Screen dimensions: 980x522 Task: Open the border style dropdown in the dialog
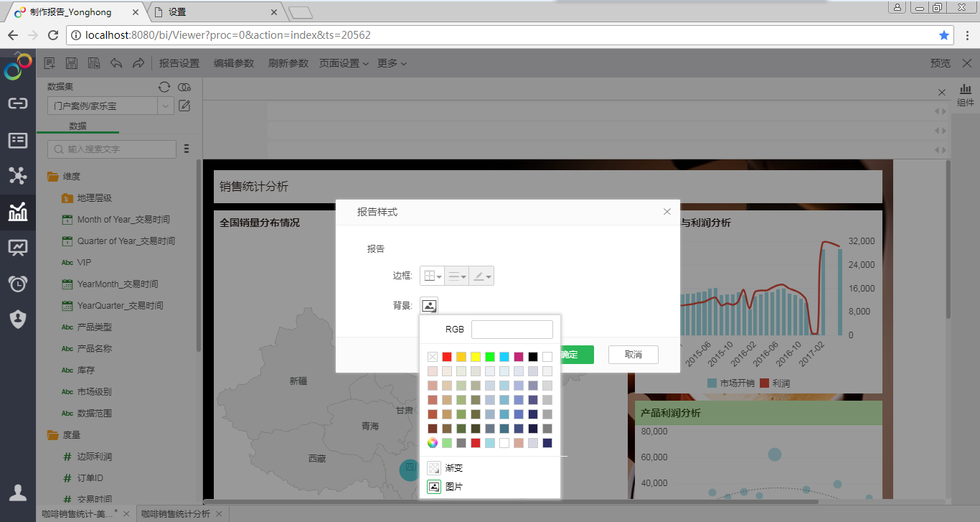coord(432,276)
